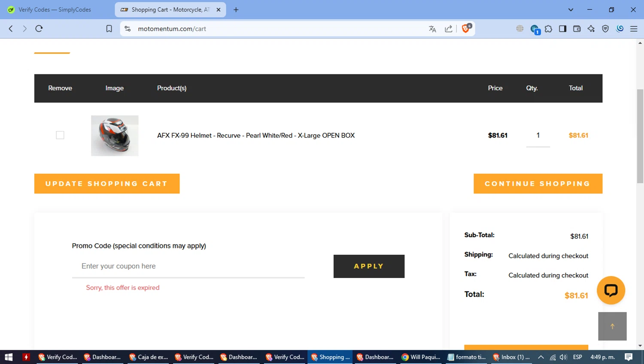Click the black $81.61 price cell
Image resolution: width=644 pixels, height=364 pixels.
[498, 135]
